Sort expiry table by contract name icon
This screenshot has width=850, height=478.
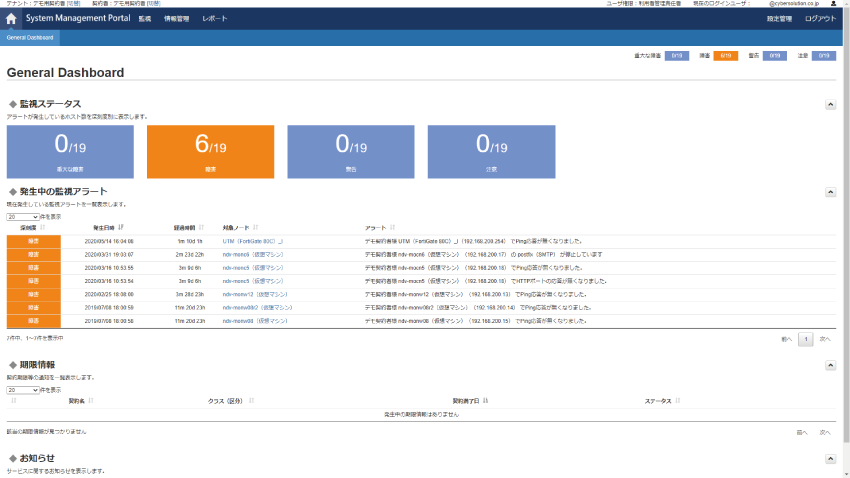tap(91, 401)
